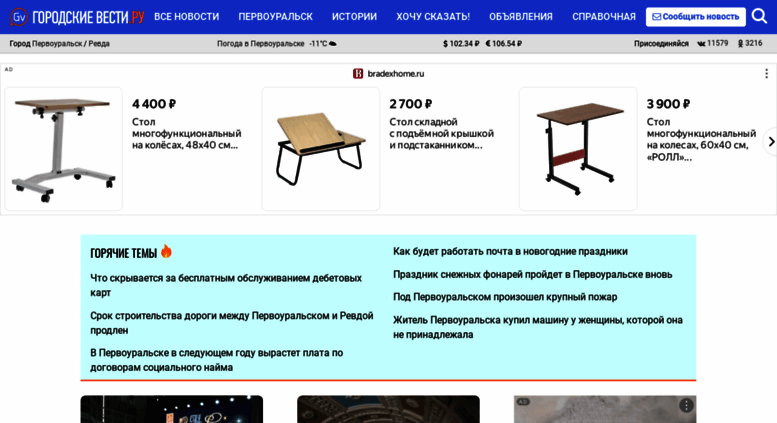Screen dimensions: 777x423
Task: Click the bradexhome.ru ad brand icon
Action: [x=358, y=74]
